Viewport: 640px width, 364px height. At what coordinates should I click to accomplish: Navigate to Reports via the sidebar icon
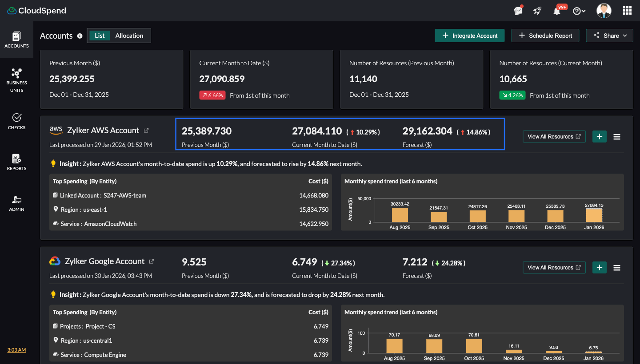pos(16,161)
